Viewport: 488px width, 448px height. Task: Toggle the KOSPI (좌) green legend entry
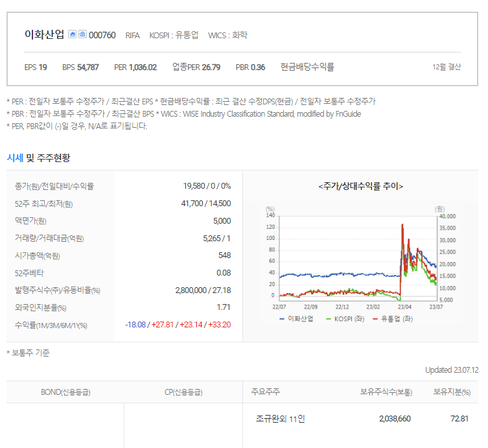[345, 319]
